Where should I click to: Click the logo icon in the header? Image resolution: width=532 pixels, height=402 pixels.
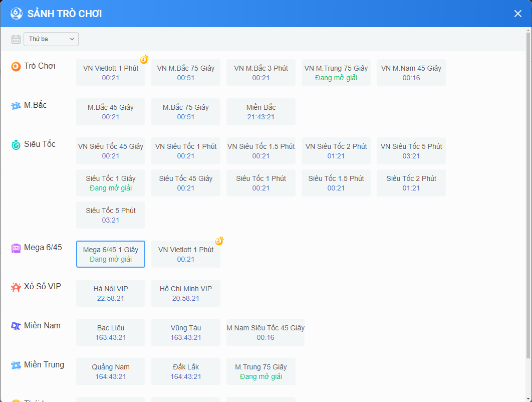click(x=17, y=14)
